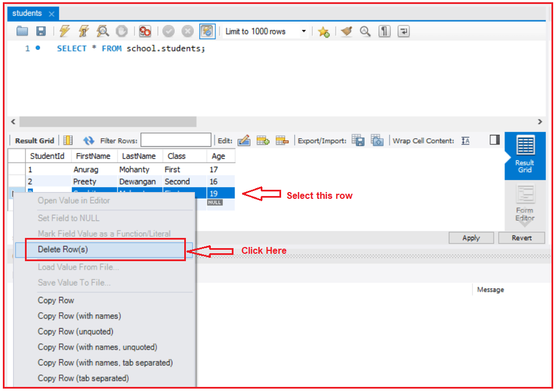Select the cell containing Dewangan
The width and height of the screenshot is (556, 392).
pyautogui.click(x=140, y=181)
